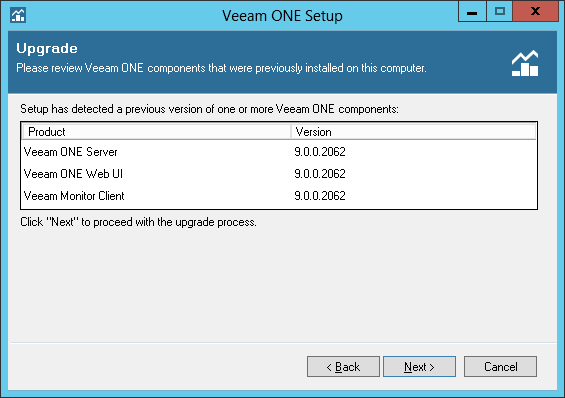The height and width of the screenshot is (398, 565).
Task: Click the Upgrade heading text
Action: (47, 49)
